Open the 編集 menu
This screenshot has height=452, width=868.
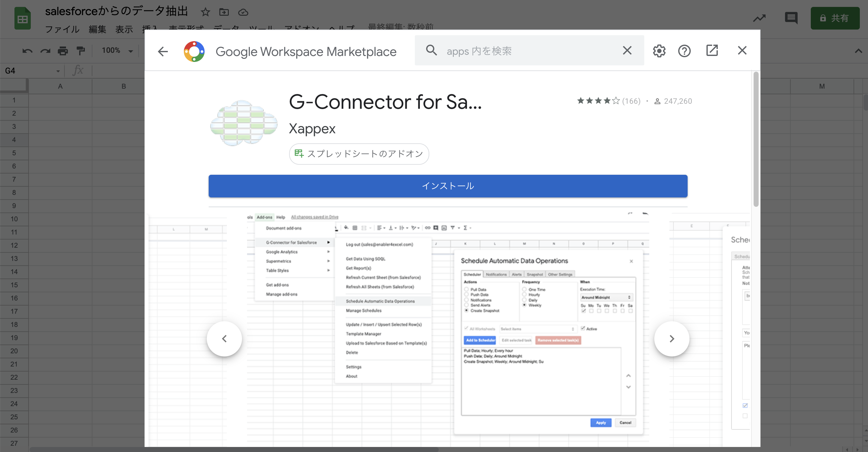point(97,29)
